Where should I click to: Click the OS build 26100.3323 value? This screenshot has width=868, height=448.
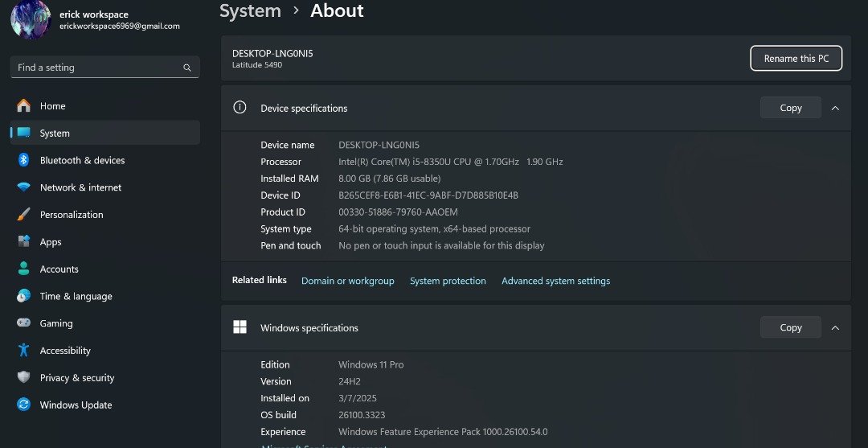pyautogui.click(x=362, y=415)
